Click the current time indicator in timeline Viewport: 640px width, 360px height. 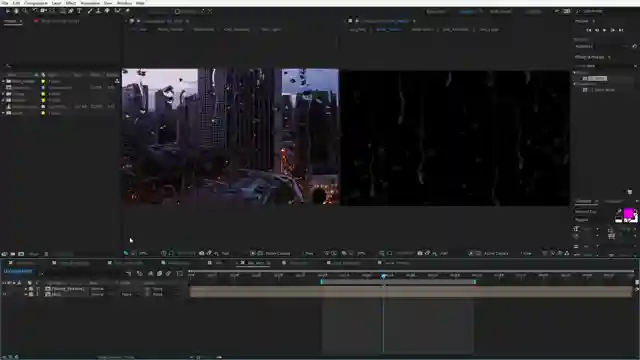383,276
